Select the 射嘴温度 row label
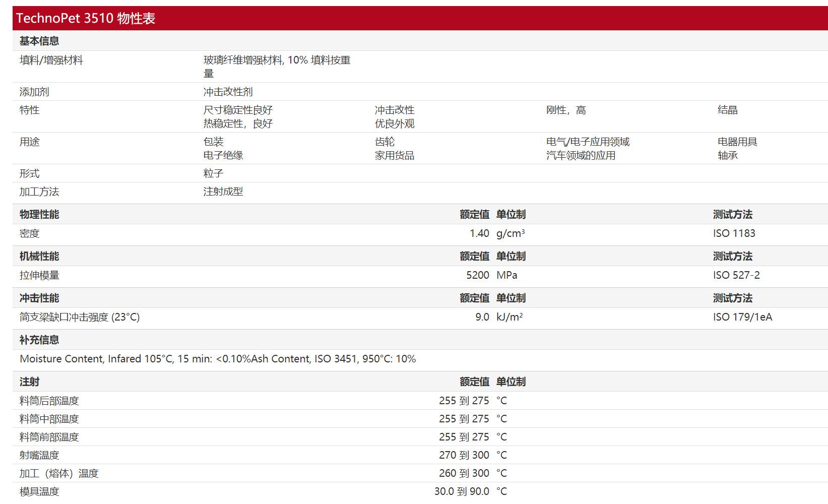This screenshot has width=828, height=504. 39,455
